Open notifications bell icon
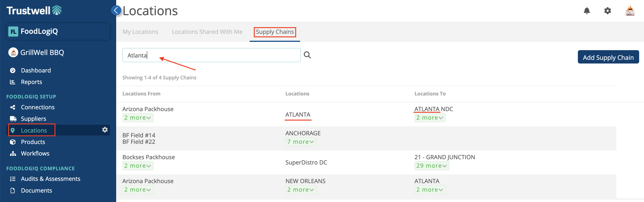 587,11
